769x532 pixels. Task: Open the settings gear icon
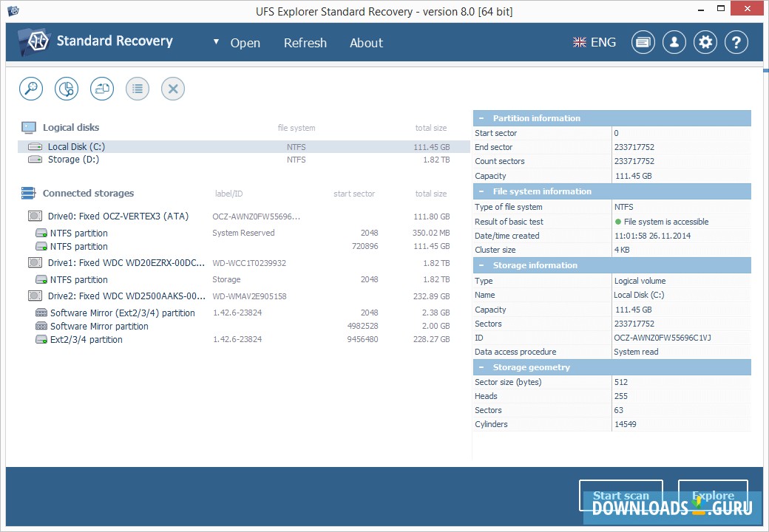click(x=705, y=42)
